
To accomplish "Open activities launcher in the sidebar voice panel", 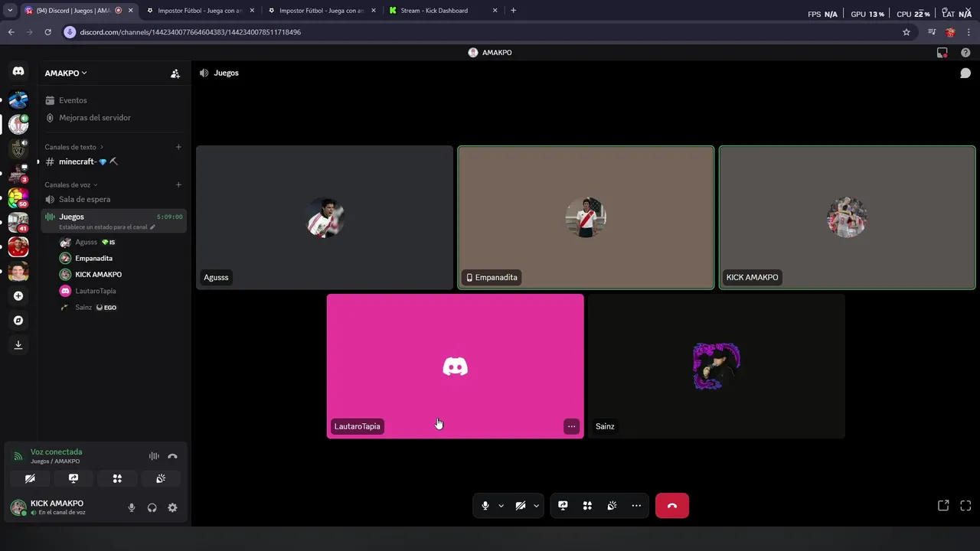I will pyautogui.click(x=117, y=478).
